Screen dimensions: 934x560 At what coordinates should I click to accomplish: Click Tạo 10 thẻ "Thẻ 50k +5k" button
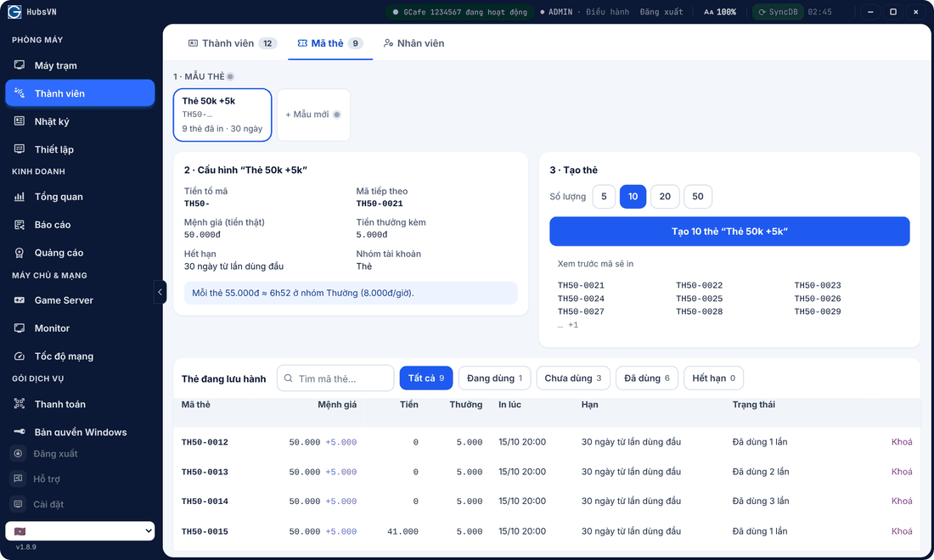click(729, 232)
